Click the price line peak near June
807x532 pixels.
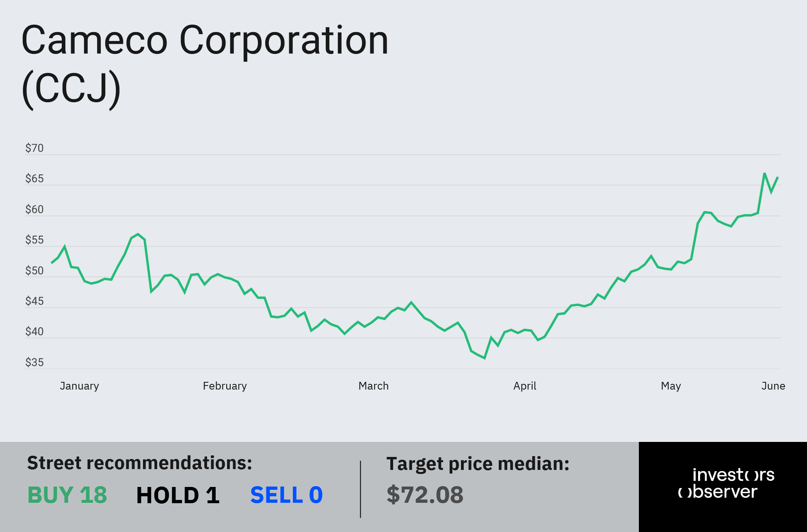coord(764,174)
